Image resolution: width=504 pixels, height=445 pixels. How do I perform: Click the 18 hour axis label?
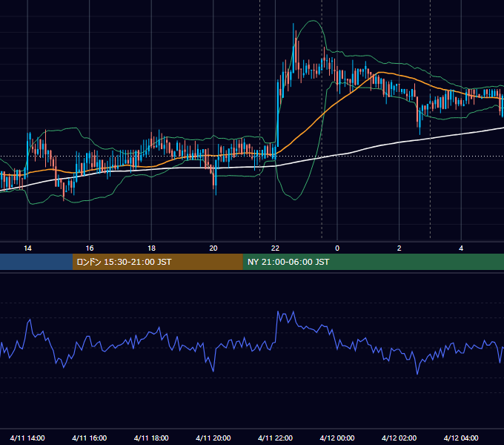pyautogui.click(x=151, y=248)
